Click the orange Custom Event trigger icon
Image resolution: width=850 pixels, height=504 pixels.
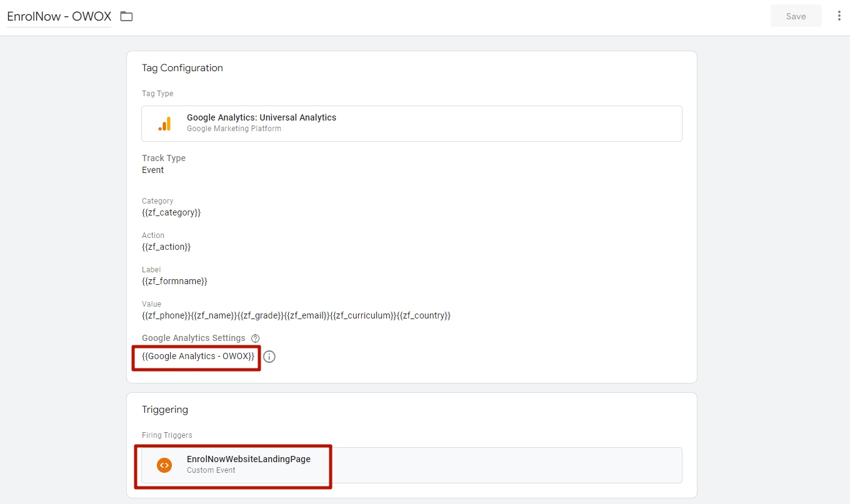click(164, 465)
